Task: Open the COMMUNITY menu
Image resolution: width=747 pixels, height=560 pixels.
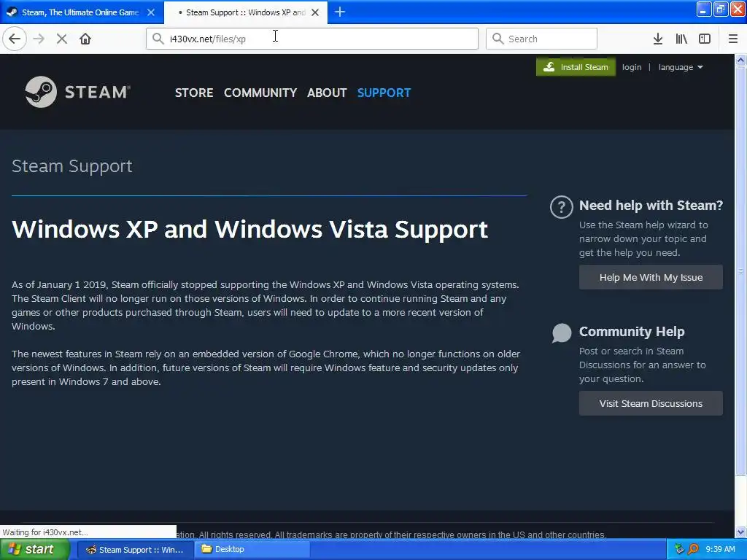Action: point(260,93)
